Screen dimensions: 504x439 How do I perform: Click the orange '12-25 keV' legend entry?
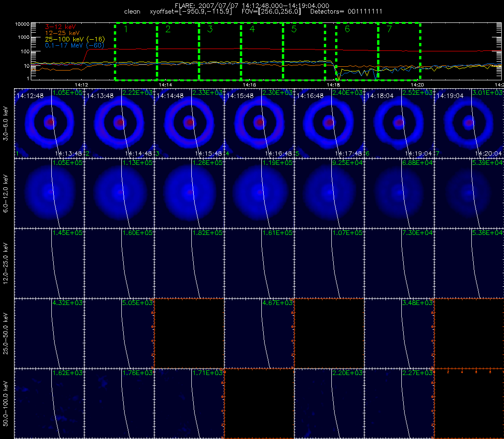(x=62, y=33)
